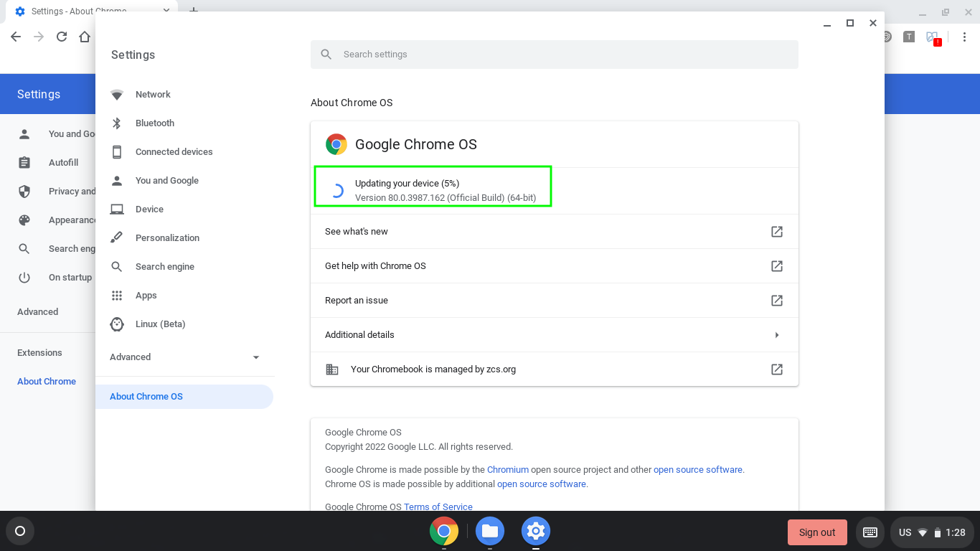
Task: Click Get help with Chrome OS row
Action: pyautogui.click(x=555, y=266)
